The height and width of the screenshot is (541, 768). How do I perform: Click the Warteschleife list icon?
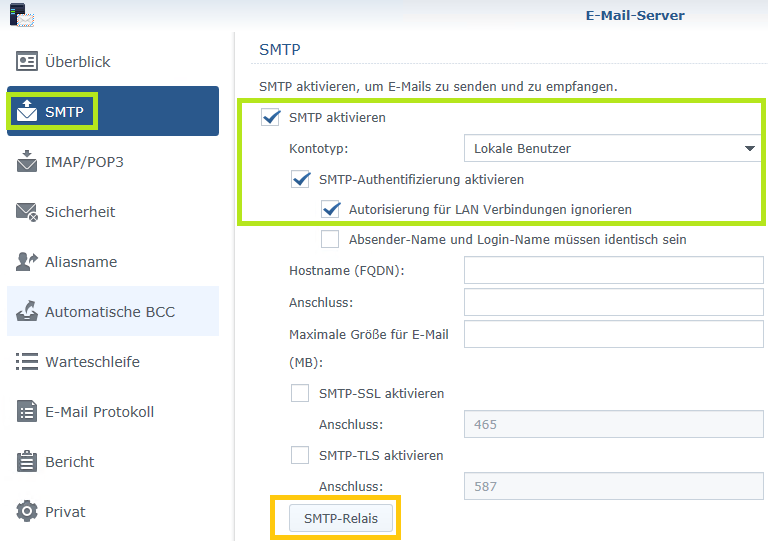[27, 362]
